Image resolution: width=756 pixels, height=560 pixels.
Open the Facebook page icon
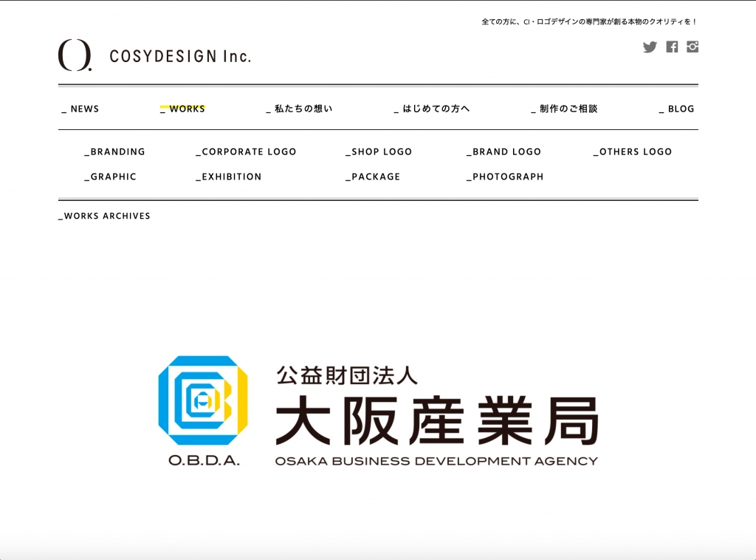(672, 47)
